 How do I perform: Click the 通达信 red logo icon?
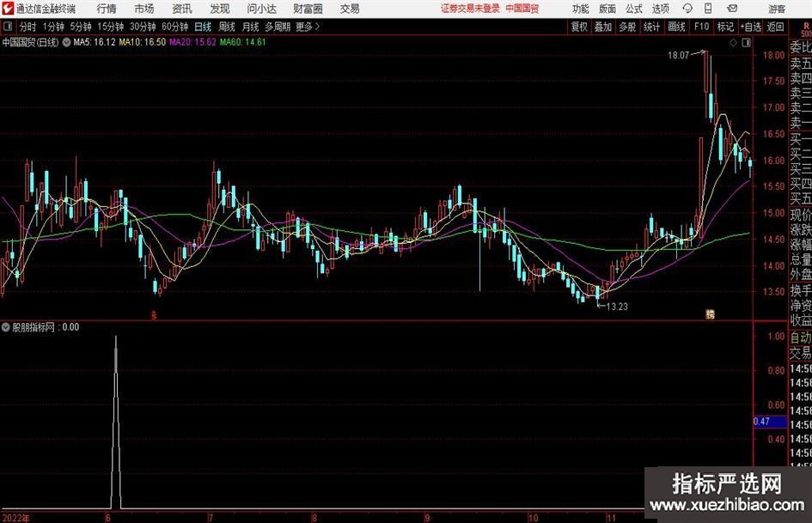8,9
